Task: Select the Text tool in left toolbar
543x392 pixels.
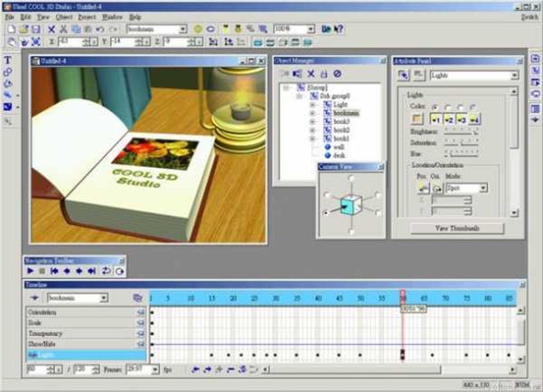Action: (x=7, y=60)
